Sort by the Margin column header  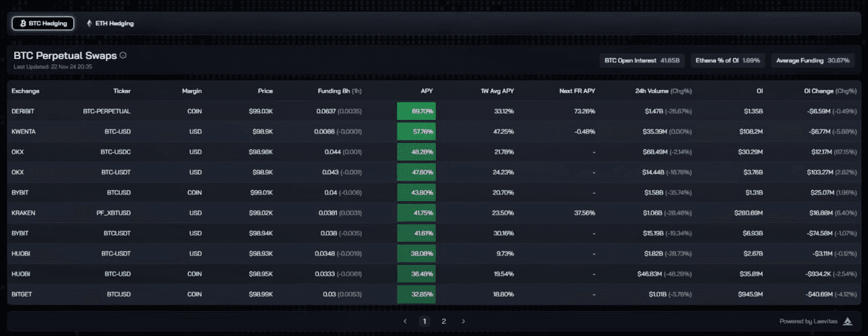tap(192, 91)
